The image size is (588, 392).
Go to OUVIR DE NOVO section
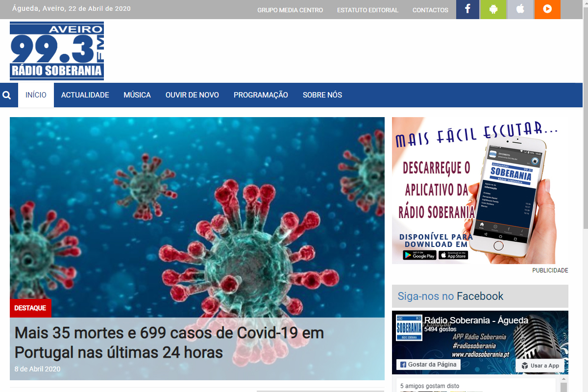click(x=192, y=95)
